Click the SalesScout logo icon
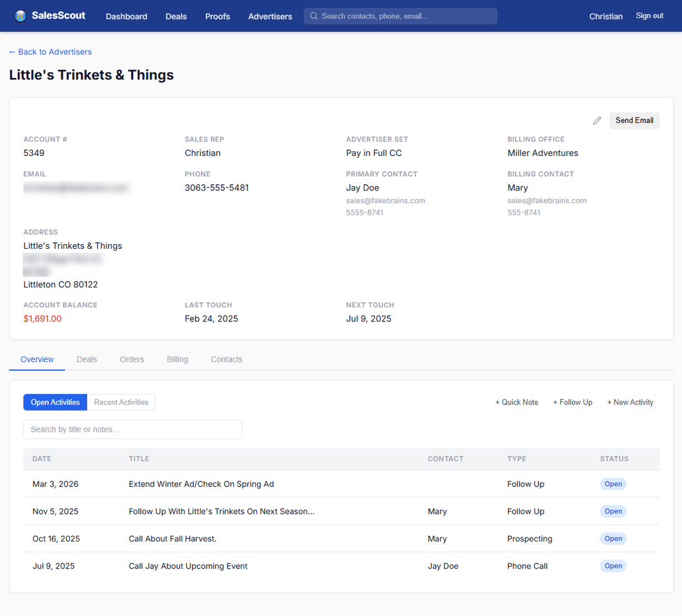The height and width of the screenshot is (616, 682). click(x=20, y=16)
